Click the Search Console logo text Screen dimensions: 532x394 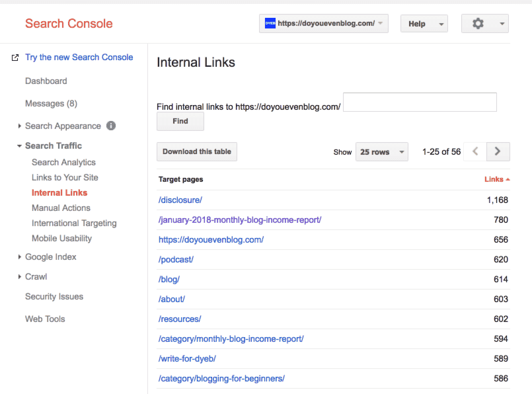tap(69, 23)
